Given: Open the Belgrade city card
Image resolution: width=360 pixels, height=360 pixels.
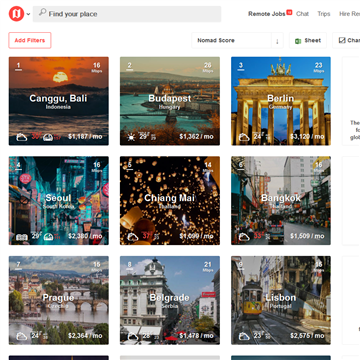Looking at the screenshot, I should [x=170, y=300].
